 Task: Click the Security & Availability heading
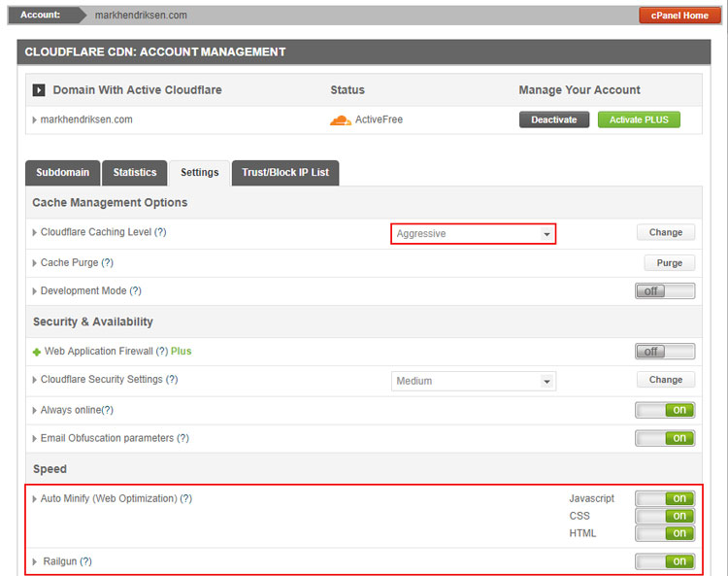pyautogui.click(x=93, y=322)
